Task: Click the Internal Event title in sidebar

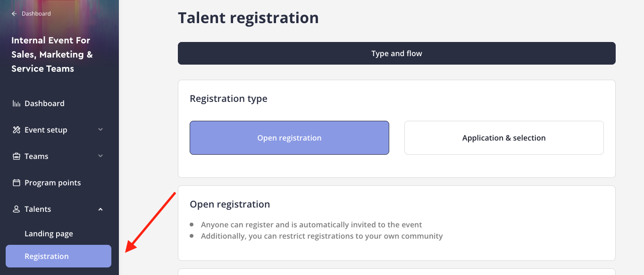Action: pos(52,54)
